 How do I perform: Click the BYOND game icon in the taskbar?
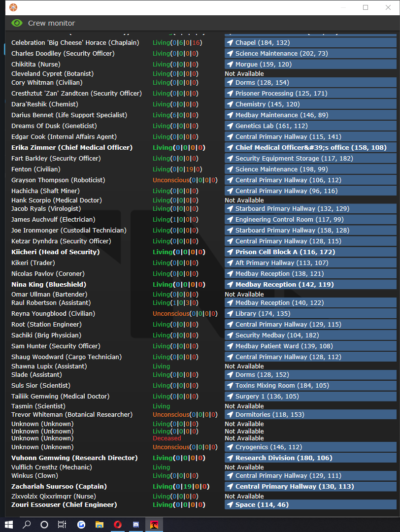point(154,524)
